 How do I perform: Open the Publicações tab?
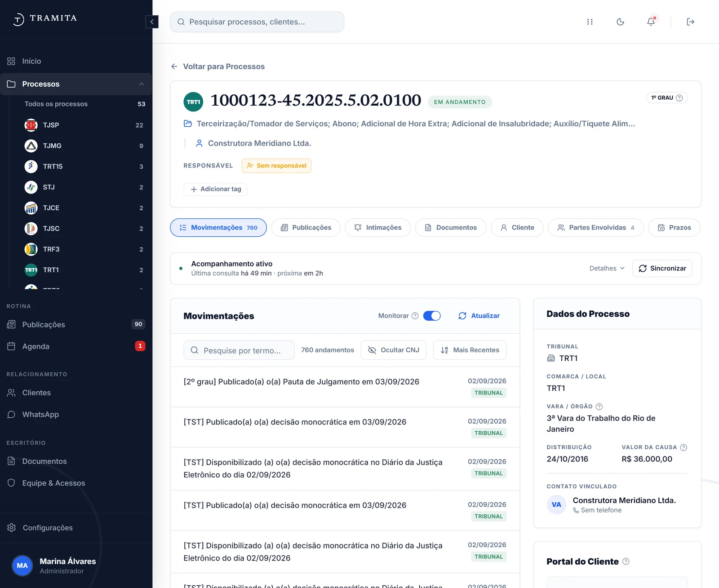306,227
